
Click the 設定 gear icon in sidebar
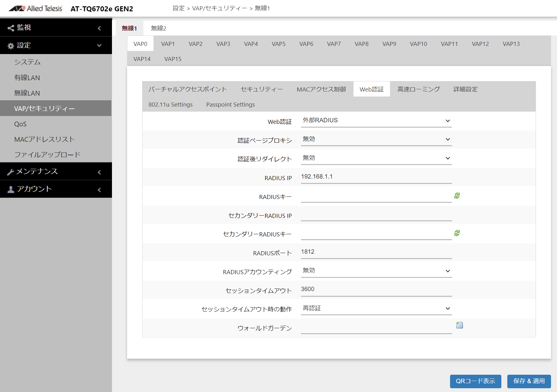11,46
